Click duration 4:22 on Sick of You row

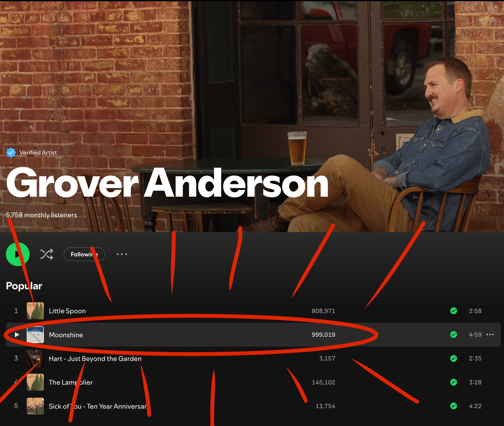click(475, 406)
